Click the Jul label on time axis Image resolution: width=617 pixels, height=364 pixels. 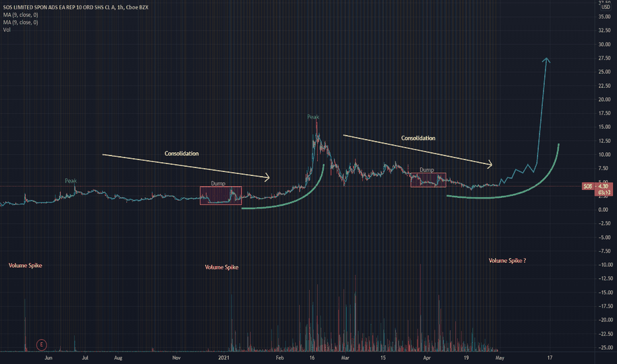85,357
